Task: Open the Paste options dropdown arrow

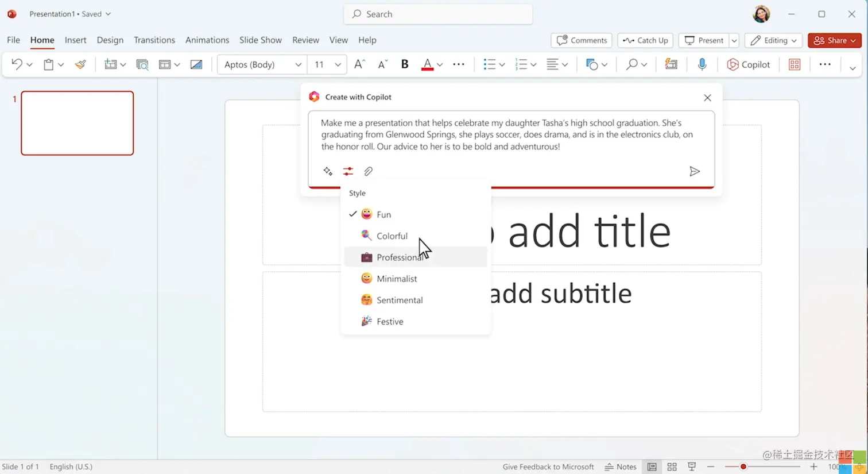Action: tap(61, 65)
